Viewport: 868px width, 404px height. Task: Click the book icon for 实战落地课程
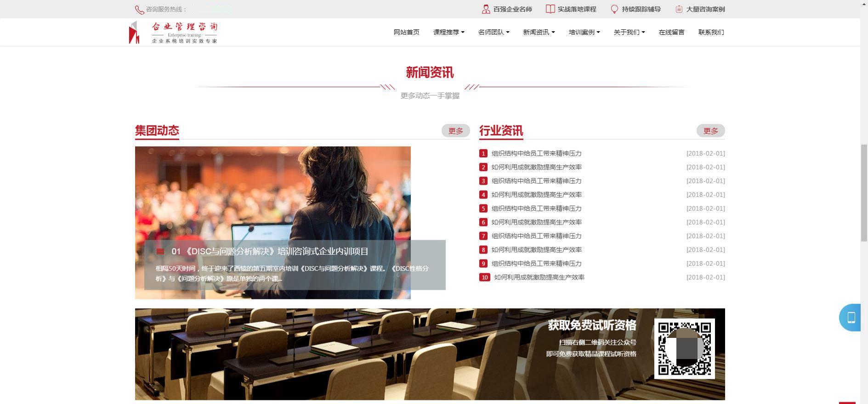(550, 9)
